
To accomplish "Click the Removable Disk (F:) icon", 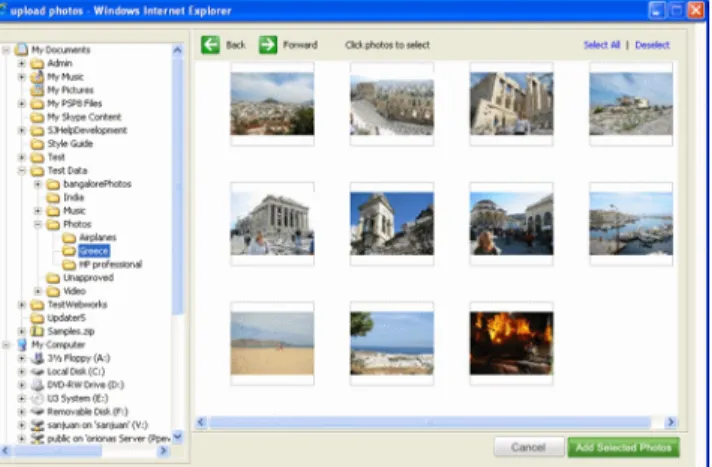I will [37, 412].
